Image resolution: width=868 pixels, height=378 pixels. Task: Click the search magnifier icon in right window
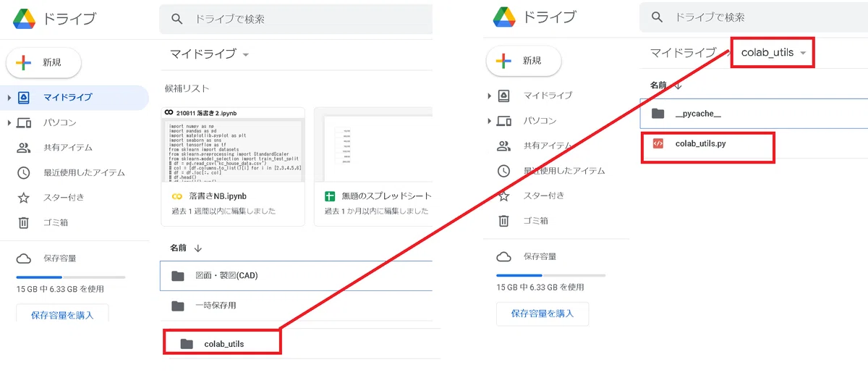(x=657, y=17)
